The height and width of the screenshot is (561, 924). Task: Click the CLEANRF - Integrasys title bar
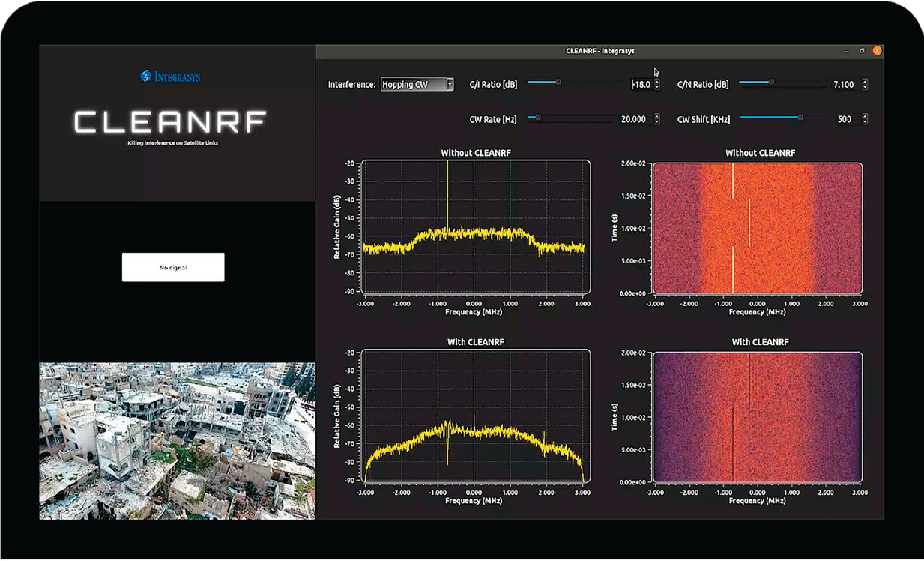coord(600,51)
